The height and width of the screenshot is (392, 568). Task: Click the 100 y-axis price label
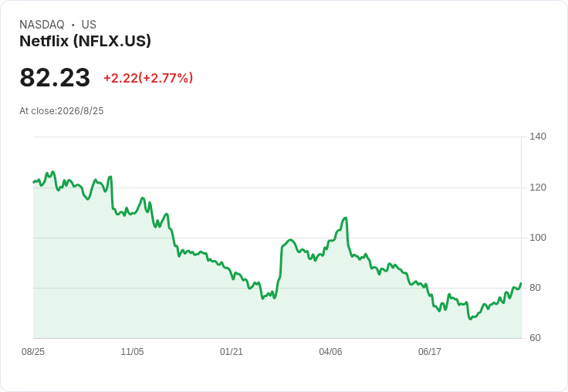538,238
